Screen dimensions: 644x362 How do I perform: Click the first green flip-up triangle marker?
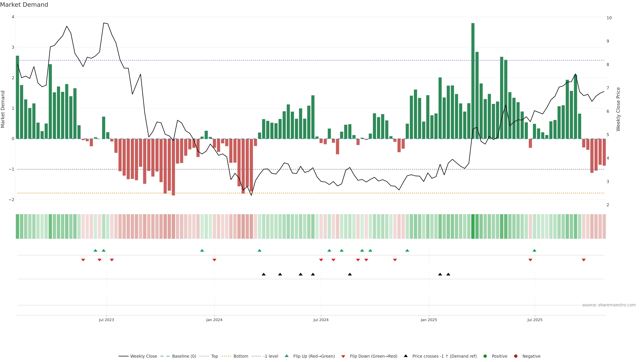[95, 250]
